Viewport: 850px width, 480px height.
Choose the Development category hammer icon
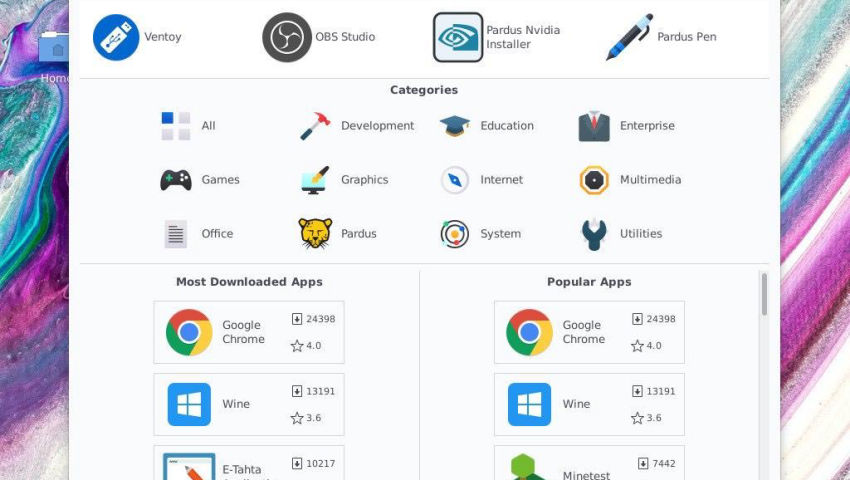point(315,126)
